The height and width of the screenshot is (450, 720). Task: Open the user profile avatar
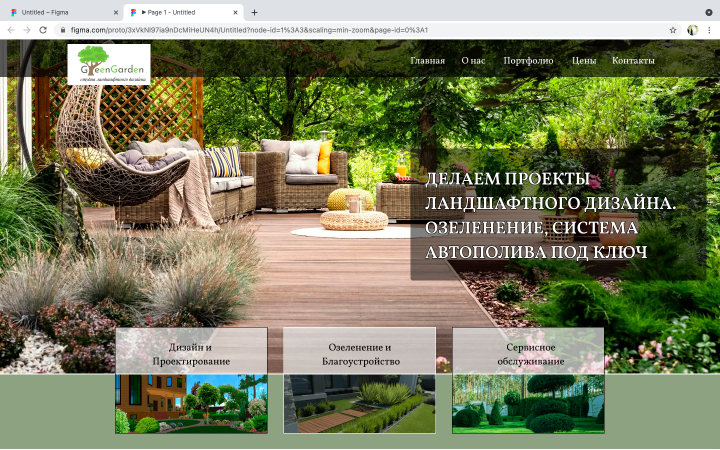(x=692, y=30)
